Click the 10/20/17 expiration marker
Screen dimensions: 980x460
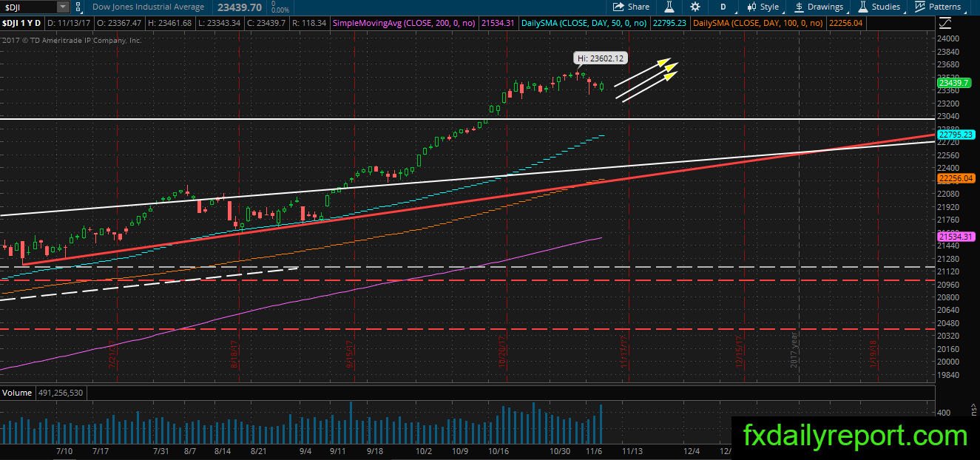click(502, 353)
